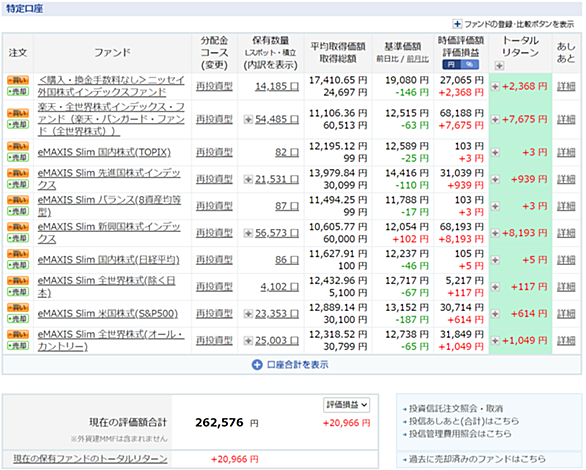Change 再投資型 course for ニッセイ外国株式
Viewport: 586px width, 470px height.
(214, 87)
